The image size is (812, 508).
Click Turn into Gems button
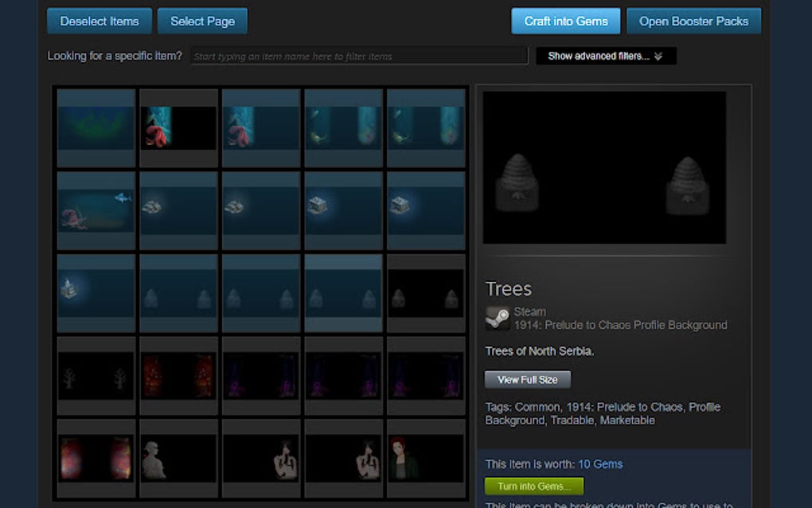534,487
